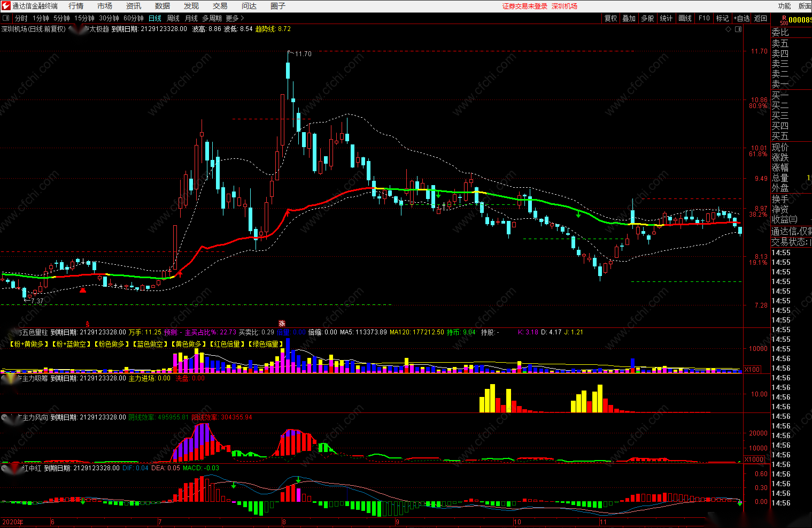Add the stock with the +自选 button
This screenshot has width=812, height=528.
tap(741, 18)
